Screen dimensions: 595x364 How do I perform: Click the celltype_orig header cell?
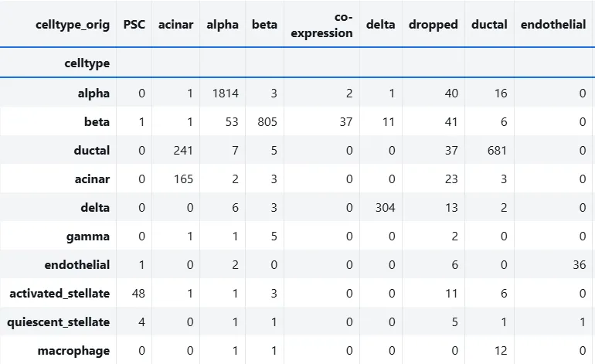pyautogui.click(x=73, y=25)
